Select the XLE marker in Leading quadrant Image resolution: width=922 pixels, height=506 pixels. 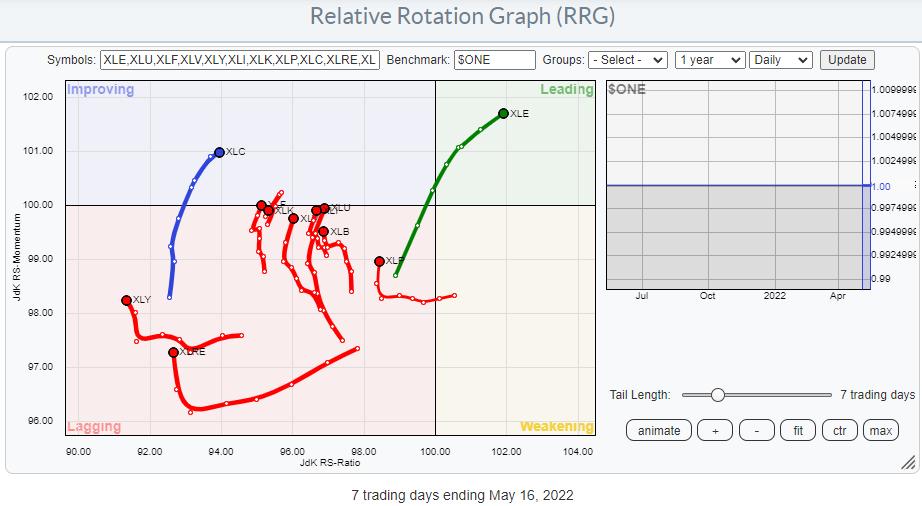[x=503, y=114]
